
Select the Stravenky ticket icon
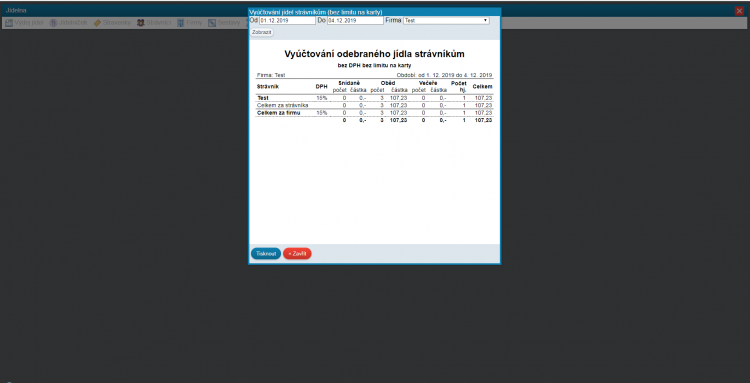97,22
